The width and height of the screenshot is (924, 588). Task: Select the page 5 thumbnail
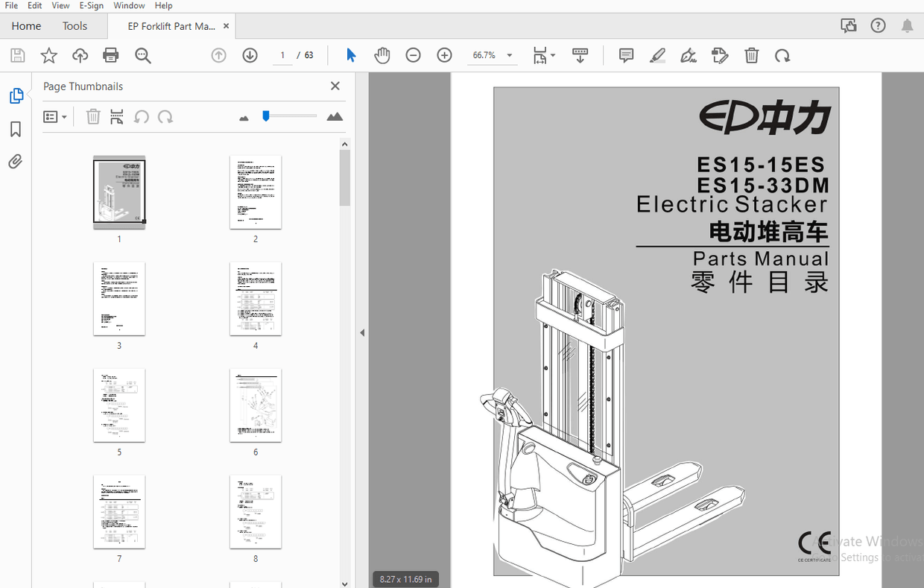pos(119,405)
